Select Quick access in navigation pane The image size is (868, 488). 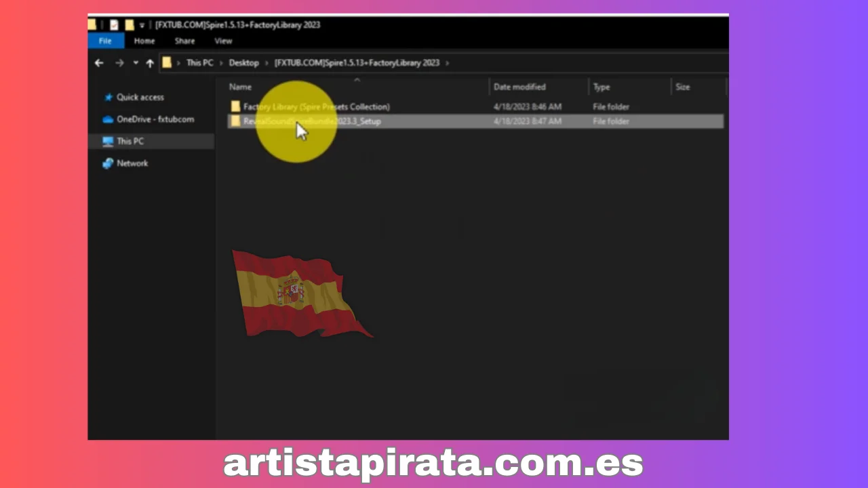point(140,97)
